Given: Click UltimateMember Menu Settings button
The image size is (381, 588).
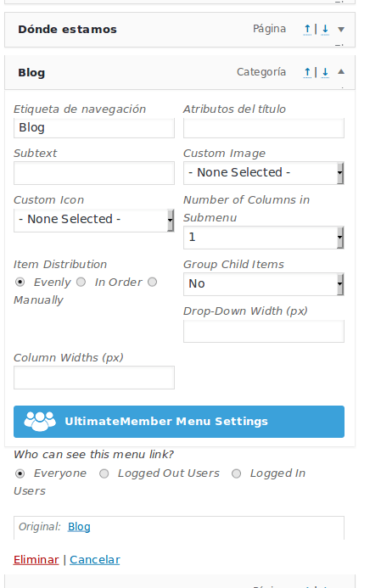Looking at the screenshot, I should 179,422.
